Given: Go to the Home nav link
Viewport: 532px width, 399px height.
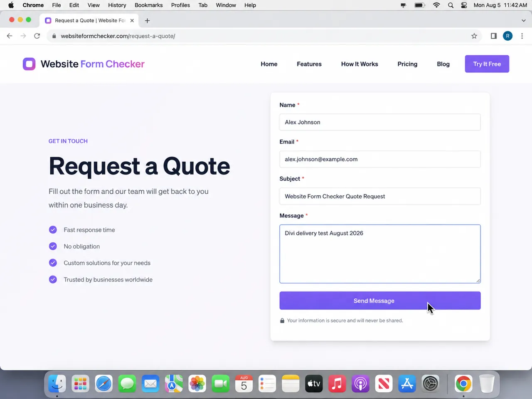Looking at the screenshot, I should click(x=269, y=64).
